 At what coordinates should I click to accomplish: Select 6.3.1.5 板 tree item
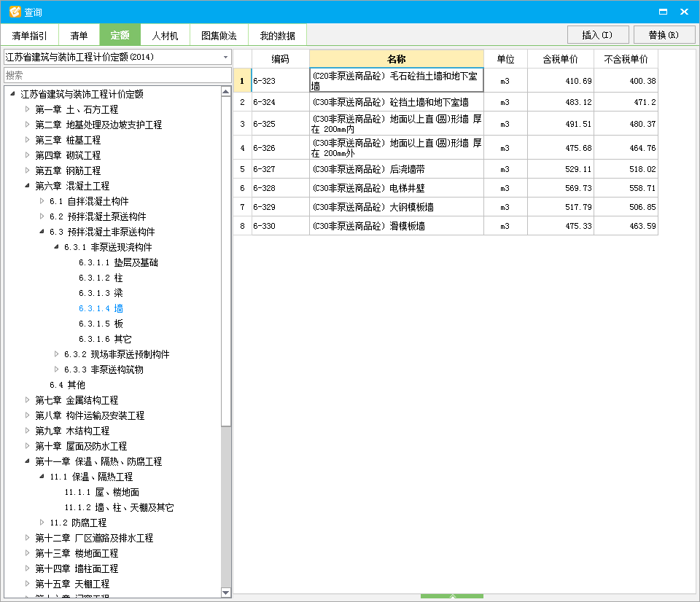(x=101, y=324)
